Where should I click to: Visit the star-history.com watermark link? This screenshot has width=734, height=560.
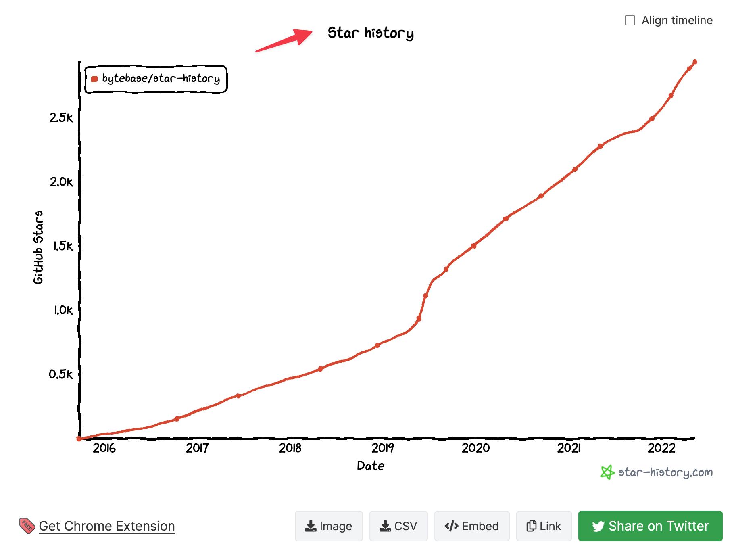click(665, 472)
